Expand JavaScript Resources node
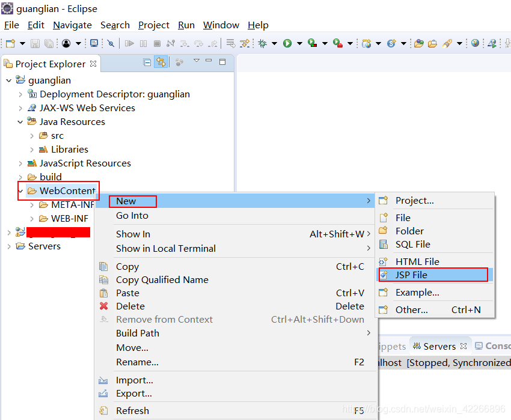The height and width of the screenshot is (420, 511). [20, 163]
